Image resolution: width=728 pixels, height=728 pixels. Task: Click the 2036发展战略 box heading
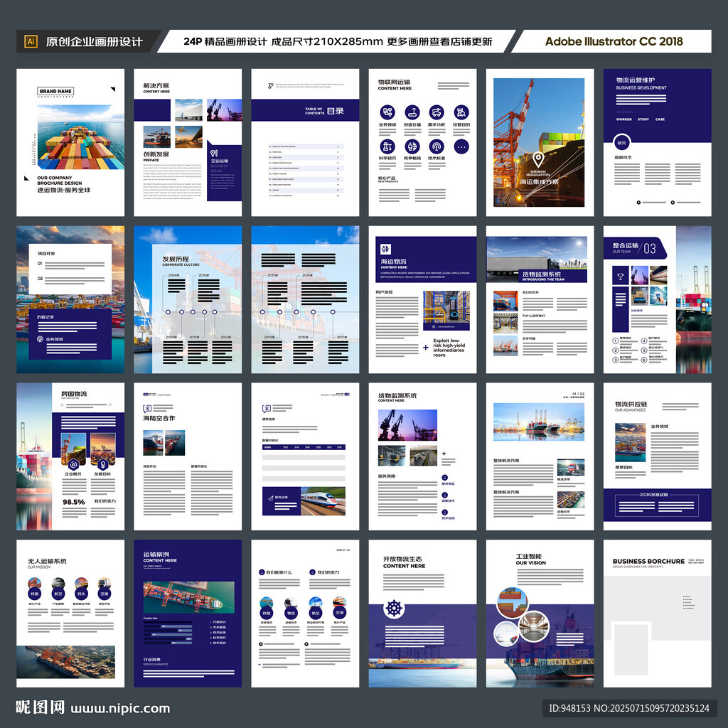(x=654, y=495)
